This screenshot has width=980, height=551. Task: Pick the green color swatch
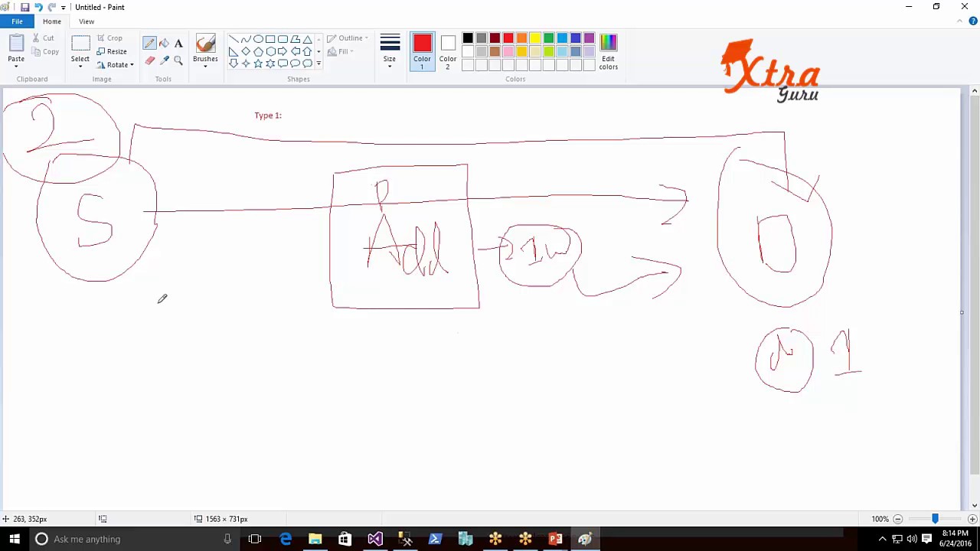[x=549, y=38]
